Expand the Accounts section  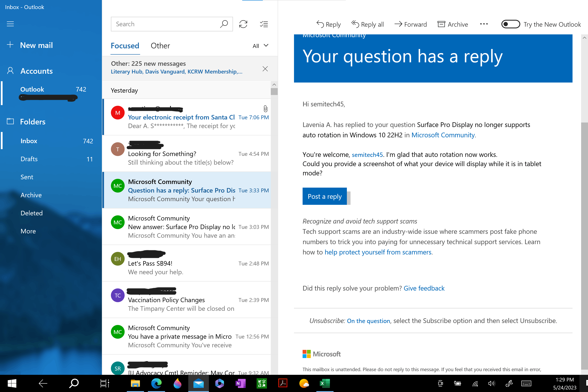[x=37, y=71]
